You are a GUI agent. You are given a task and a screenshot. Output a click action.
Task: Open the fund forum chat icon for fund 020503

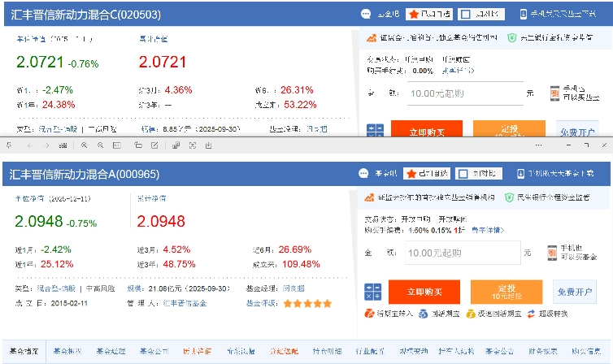[366, 14]
